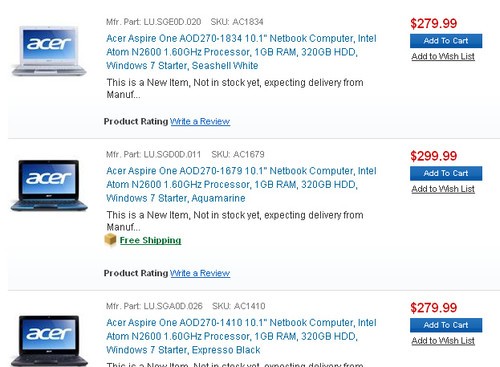
Task: Add the Seashell White netbook to wish list
Action: [443, 56]
